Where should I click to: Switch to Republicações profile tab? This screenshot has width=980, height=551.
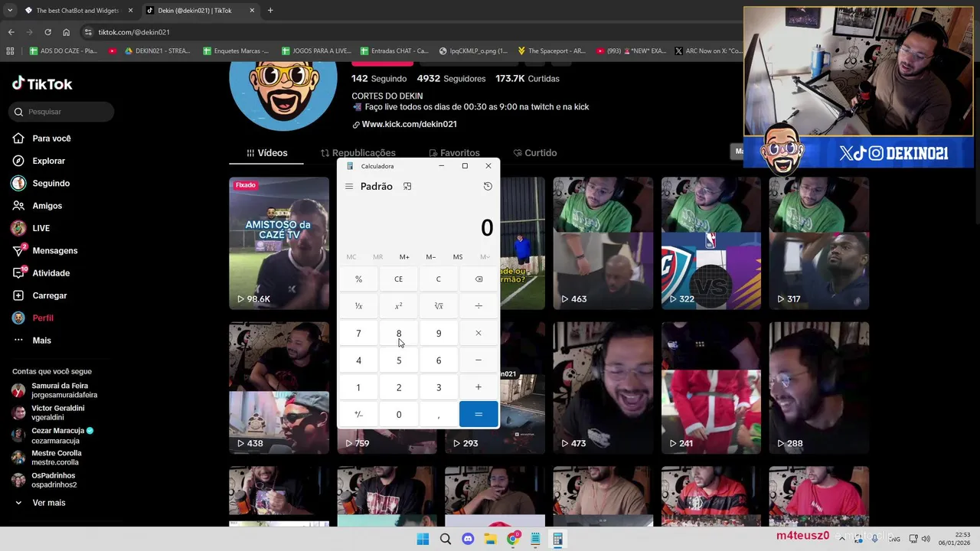click(358, 153)
